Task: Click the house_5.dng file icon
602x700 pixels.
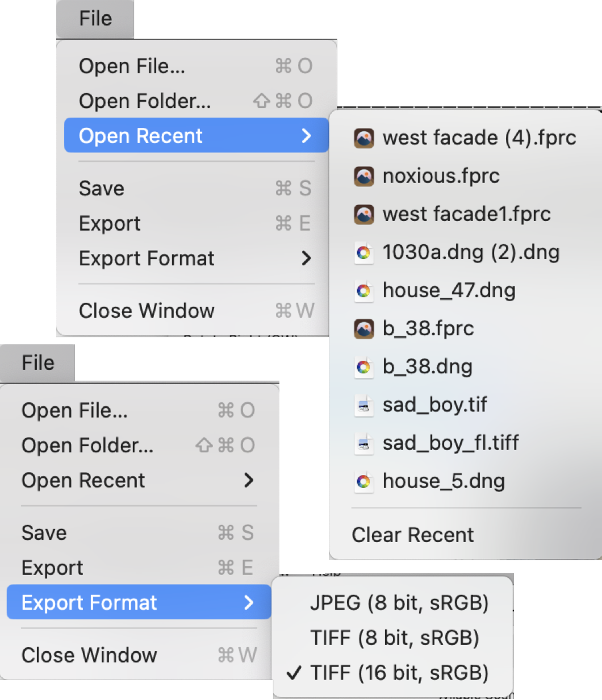Action: [x=364, y=481]
